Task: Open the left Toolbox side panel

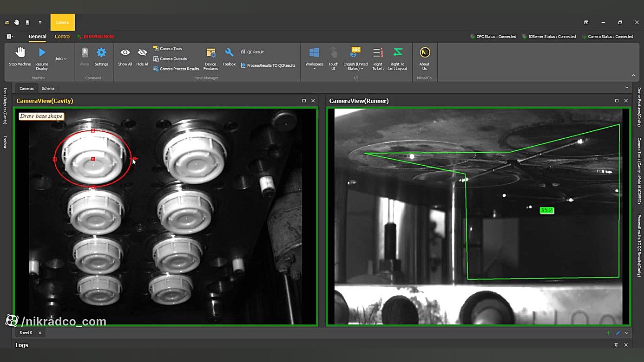Action: pyautogui.click(x=5, y=142)
